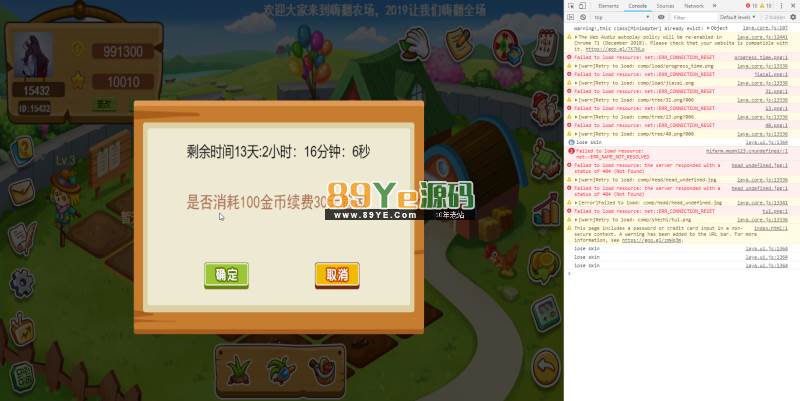
Task: Open the QR code icon
Action: [22, 377]
